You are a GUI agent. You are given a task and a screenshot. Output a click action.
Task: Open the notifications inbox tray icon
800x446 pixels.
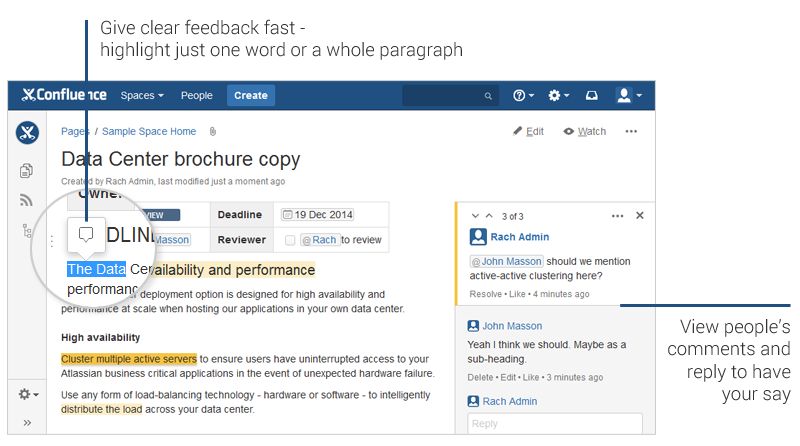click(x=591, y=95)
